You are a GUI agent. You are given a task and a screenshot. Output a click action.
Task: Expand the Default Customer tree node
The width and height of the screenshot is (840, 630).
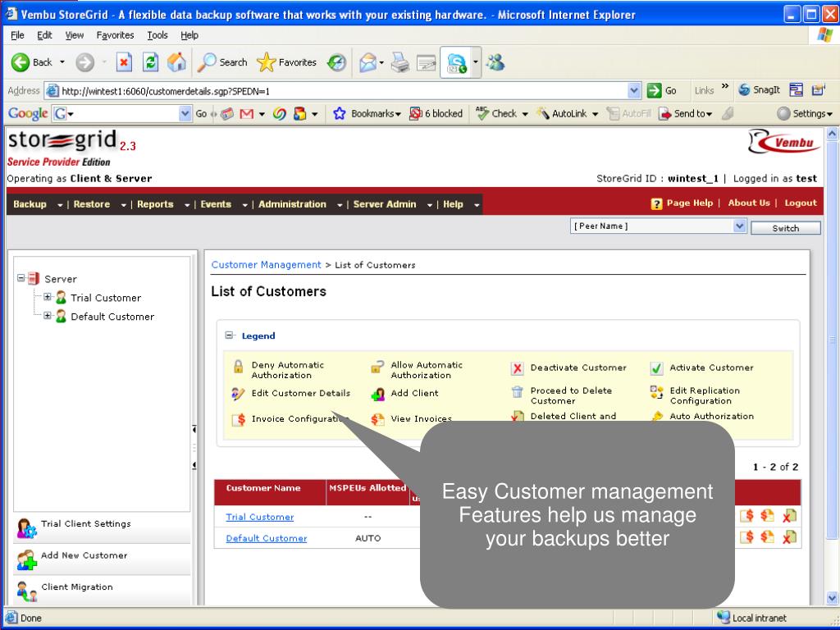[x=47, y=316]
